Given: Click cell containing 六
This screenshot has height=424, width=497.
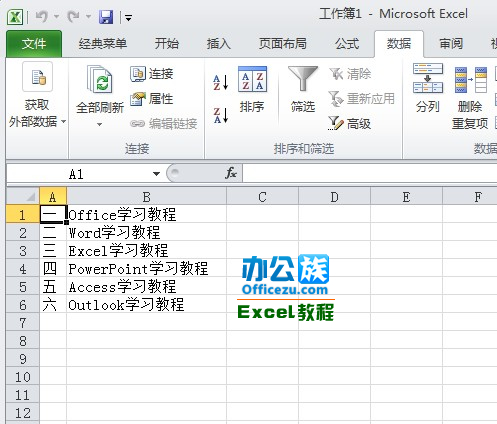Looking at the screenshot, I should [x=53, y=305].
